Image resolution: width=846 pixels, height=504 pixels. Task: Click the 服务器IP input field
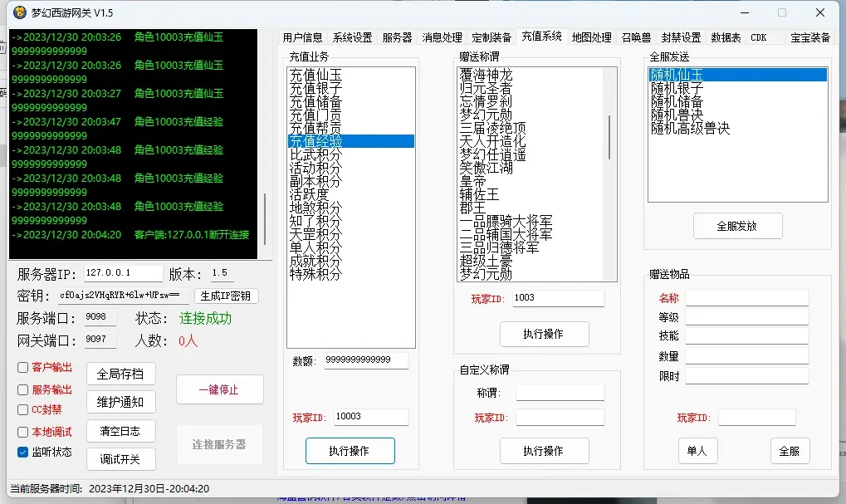coord(123,273)
